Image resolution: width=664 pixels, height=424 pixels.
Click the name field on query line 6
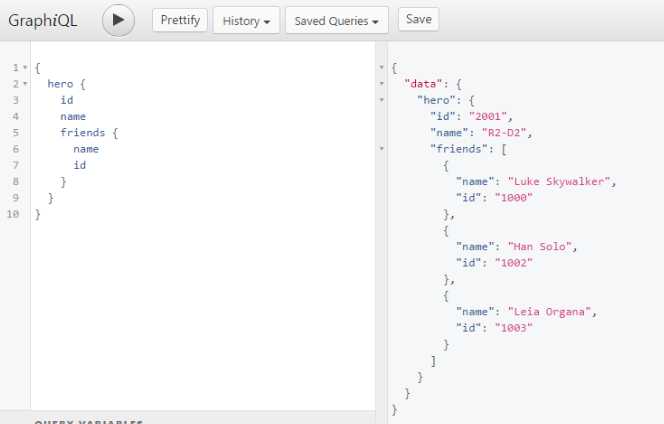click(x=86, y=149)
